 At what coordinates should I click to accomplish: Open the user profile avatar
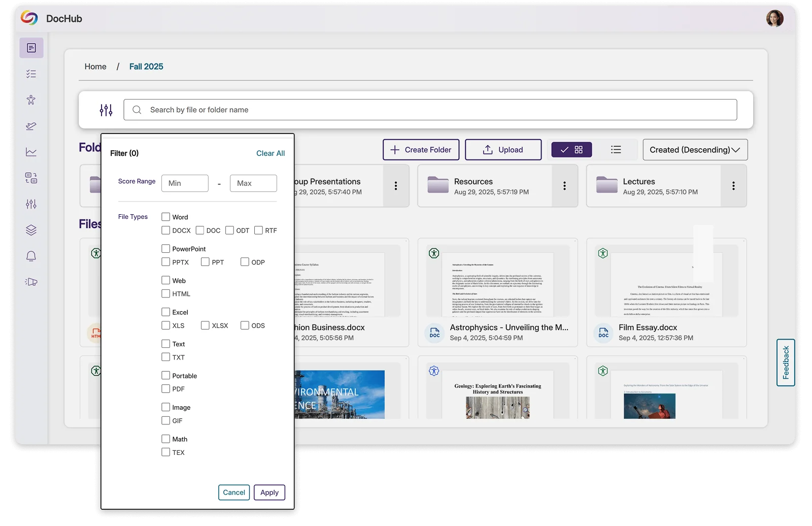(774, 19)
